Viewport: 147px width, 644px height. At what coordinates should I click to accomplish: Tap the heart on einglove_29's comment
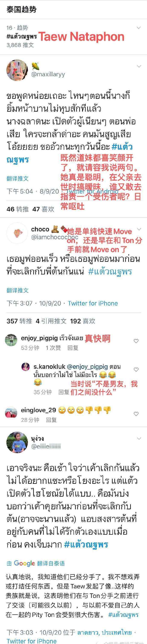(x=136, y=414)
